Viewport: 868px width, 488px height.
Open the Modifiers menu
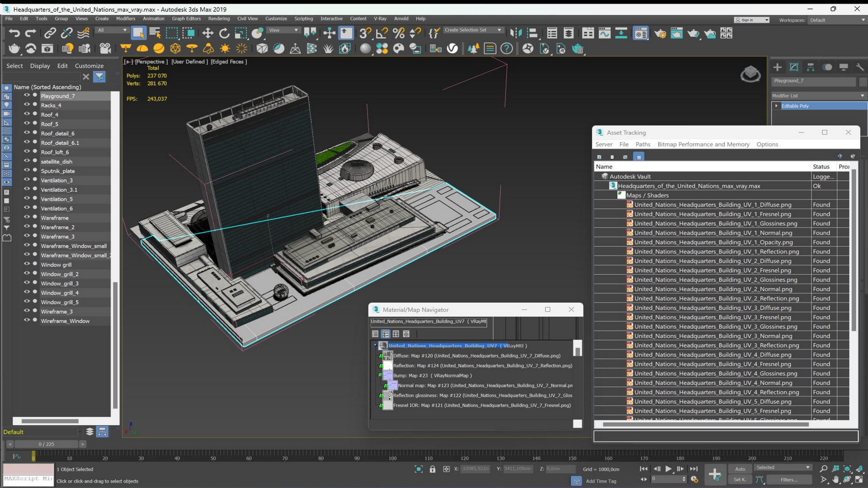point(125,19)
